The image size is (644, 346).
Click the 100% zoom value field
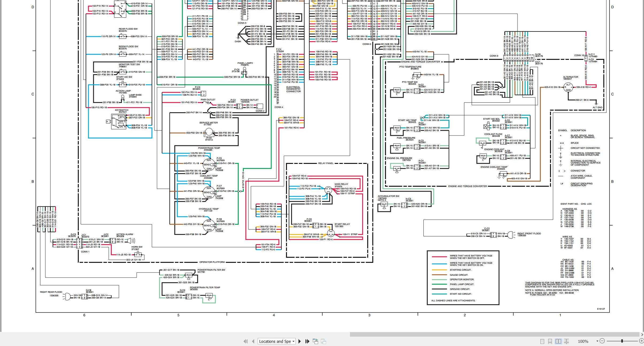(583, 341)
